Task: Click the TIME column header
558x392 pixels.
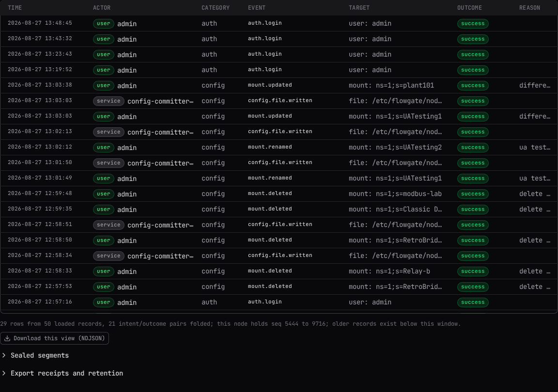Action: [15, 8]
